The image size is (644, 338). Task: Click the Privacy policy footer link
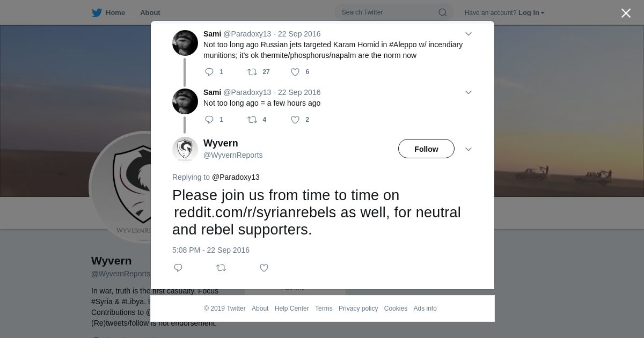tap(358, 308)
